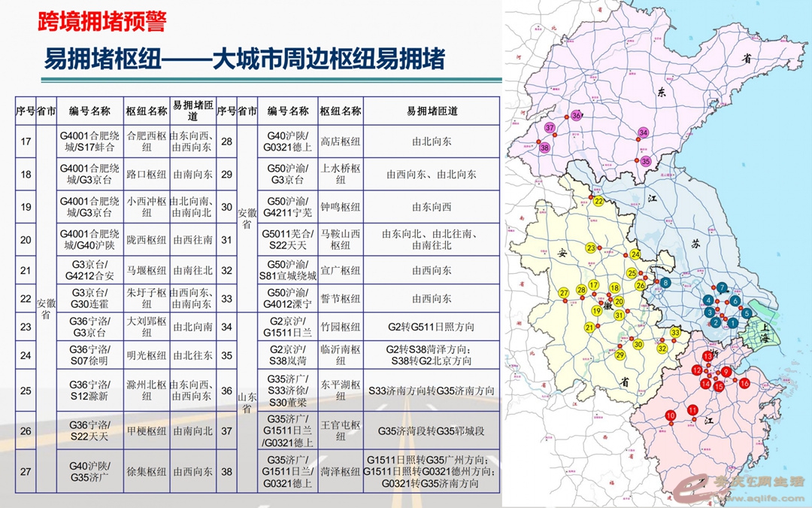812x508 pixels.
Task: Click yellow map marker number 27
Action: pos(564,293)
